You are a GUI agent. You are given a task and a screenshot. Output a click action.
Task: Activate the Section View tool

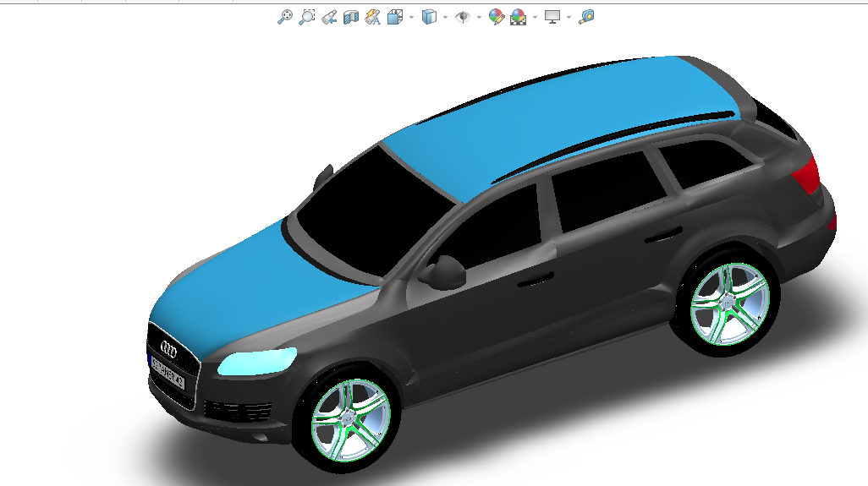(351, 17)
